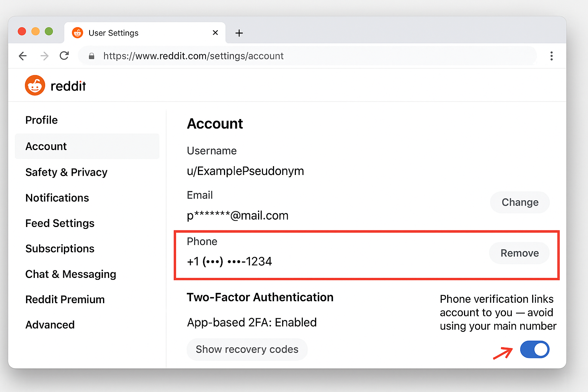Viewport: 588px width, 392px height.
Task: Click the masked email p*******@mail.com
Action: [237, 216]
